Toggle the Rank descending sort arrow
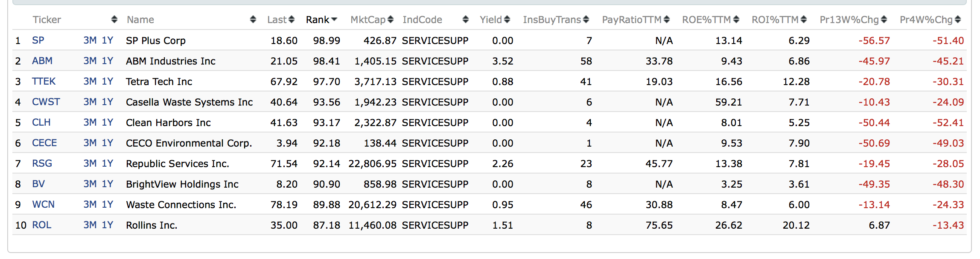The image size is (980, 259). tap(334, 20)
